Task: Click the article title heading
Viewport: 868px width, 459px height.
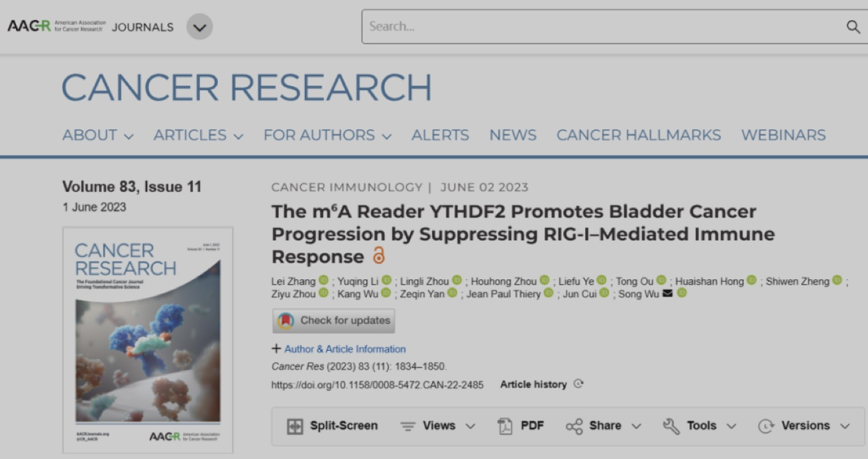Action: point(523,234)
